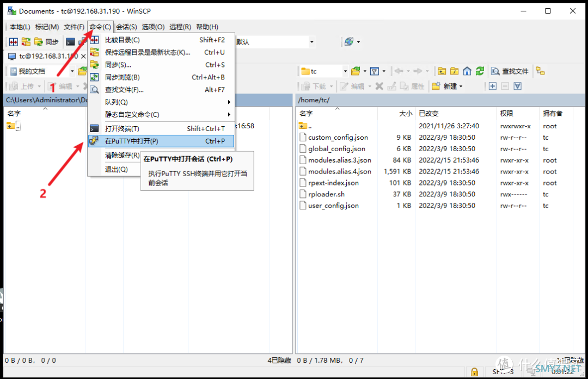Open the 选项(O) menu
The image size is (588, 379).
pyautogui.click(x=153, y=27)
